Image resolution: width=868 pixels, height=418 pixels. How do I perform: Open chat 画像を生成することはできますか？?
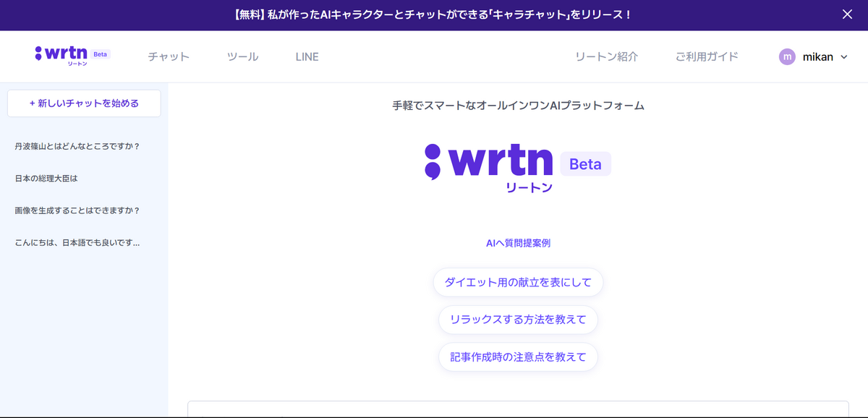click(77, 210)
